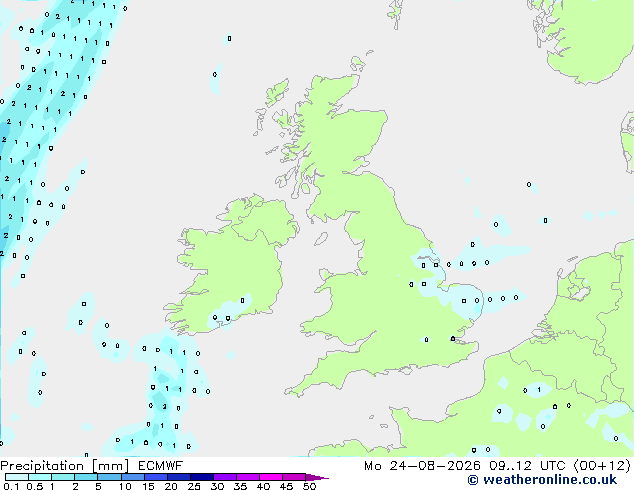Click the "Mo 24-08-2026" date text

(x=422, y=466)
